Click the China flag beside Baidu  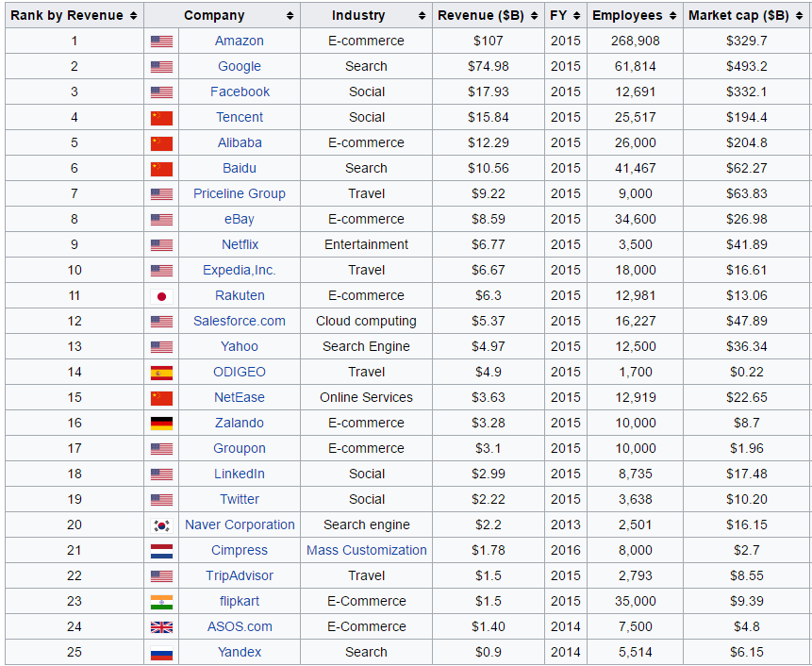click(x=161, y=169)
